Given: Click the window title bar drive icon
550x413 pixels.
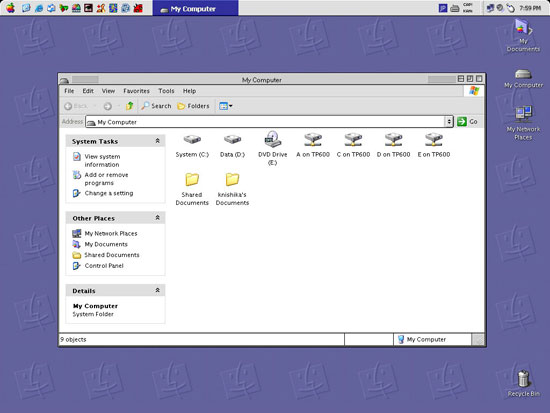Looking at the screenshot, I should 64,80.
